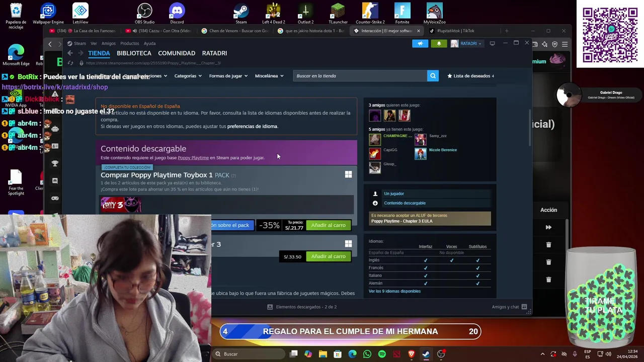Image resolution: width=644 pixels, height=362 pixels.
Task: Open the Ver menu
Action: tap(94, 44)
